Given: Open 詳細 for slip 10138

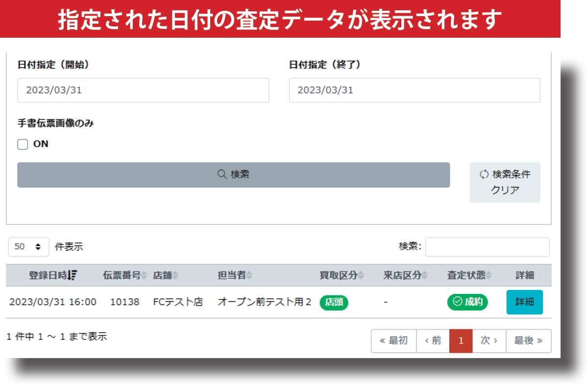Looking at the screenshot, I should click(524, 302).
